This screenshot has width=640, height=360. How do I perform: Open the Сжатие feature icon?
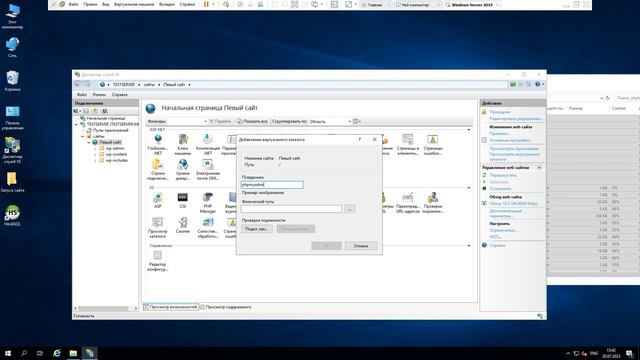pyautogui.click(x=182, y=225)
